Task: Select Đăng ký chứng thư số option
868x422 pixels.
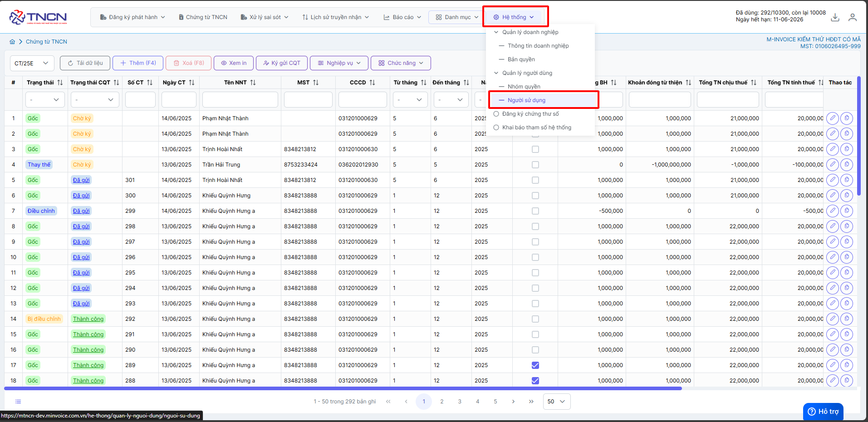Action: 530,114
